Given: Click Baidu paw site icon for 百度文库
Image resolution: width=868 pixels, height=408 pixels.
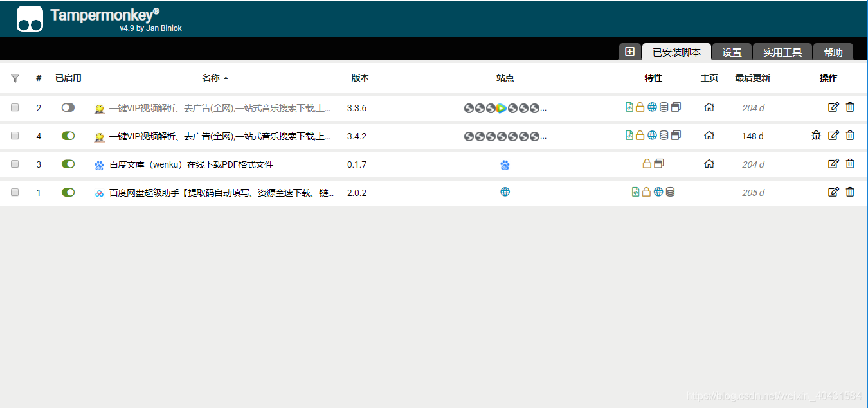Looking at the screenshot, I should point(505,164).
